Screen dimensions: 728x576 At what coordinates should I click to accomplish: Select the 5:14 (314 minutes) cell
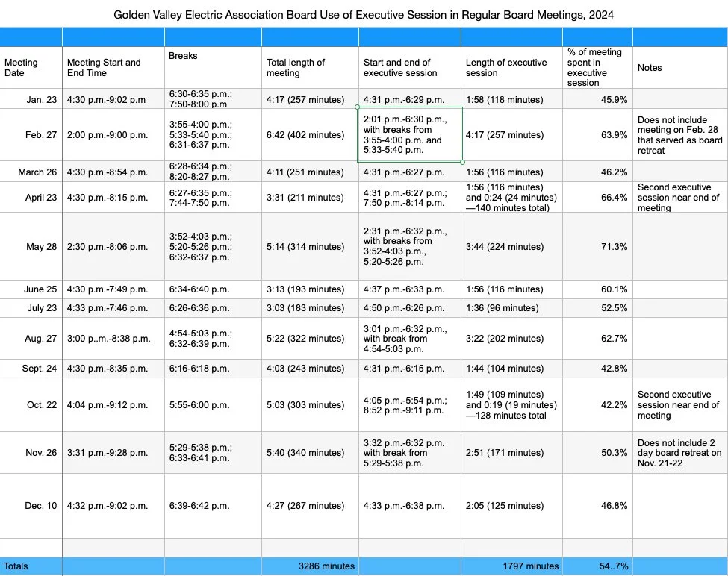coord(310,246)
